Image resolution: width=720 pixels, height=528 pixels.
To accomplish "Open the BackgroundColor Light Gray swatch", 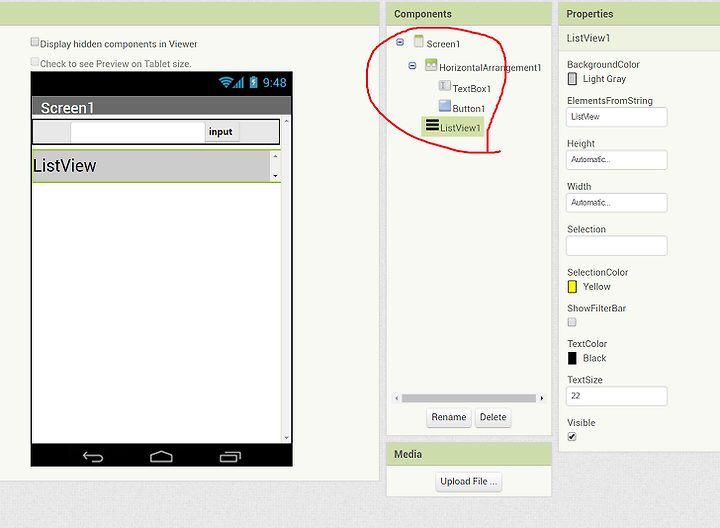I will click(x=572, y=79).
